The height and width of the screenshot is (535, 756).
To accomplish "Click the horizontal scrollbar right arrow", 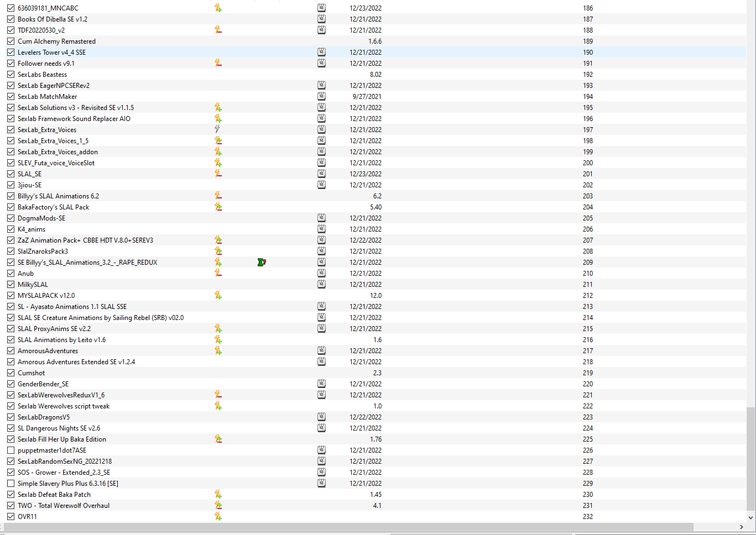I will [742, 527].
